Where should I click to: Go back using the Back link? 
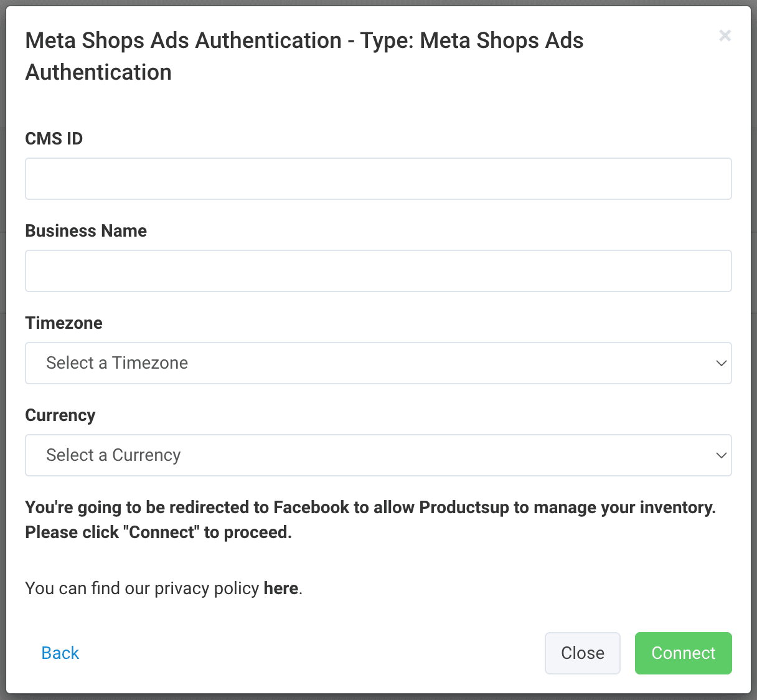(60, 653)
